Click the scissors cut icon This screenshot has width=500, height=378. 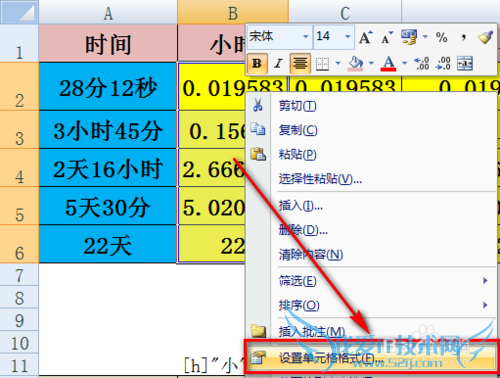[x=258, y=105]
